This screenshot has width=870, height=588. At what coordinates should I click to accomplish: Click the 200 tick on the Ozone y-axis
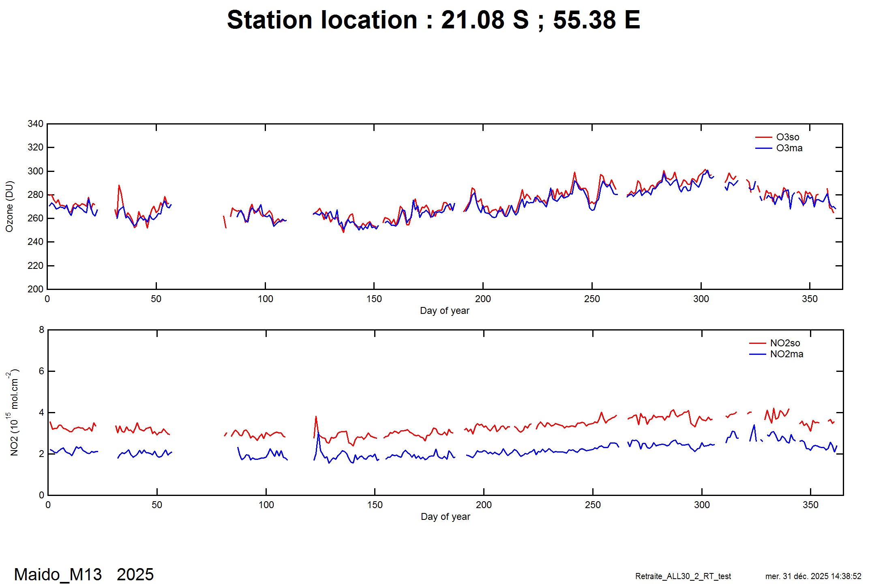click(x=35, y=289)
